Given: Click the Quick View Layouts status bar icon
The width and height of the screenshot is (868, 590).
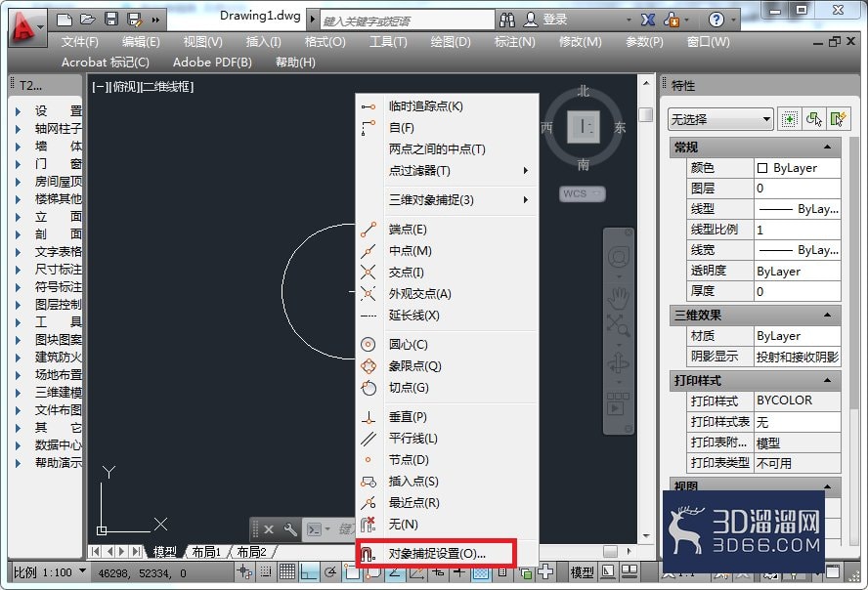Looking at the screenshot, I should click(608, 571).
